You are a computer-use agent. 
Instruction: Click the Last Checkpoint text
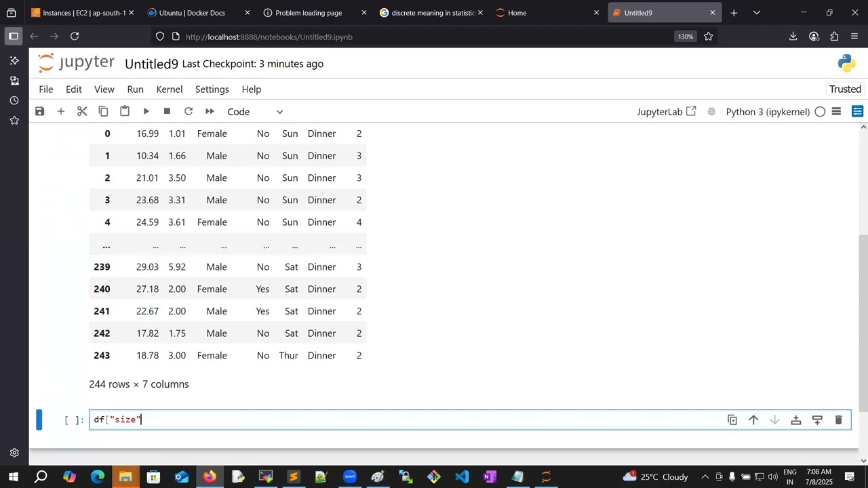tap(253, 64)
